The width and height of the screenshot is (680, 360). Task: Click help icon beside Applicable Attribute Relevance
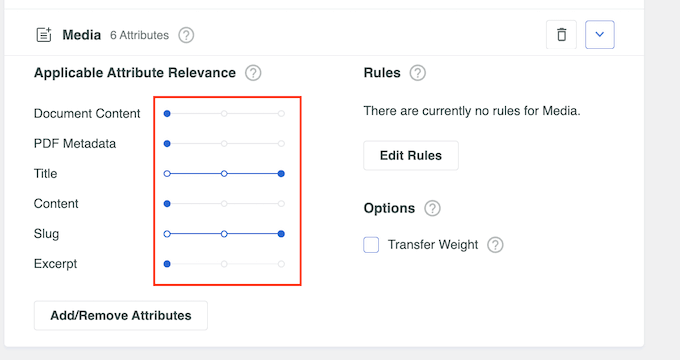253,73
